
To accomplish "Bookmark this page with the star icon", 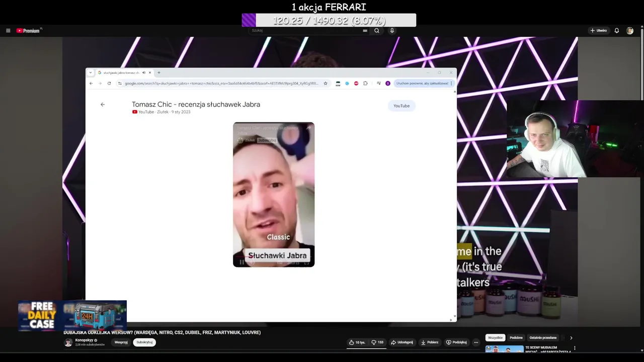I will [326, 83].
